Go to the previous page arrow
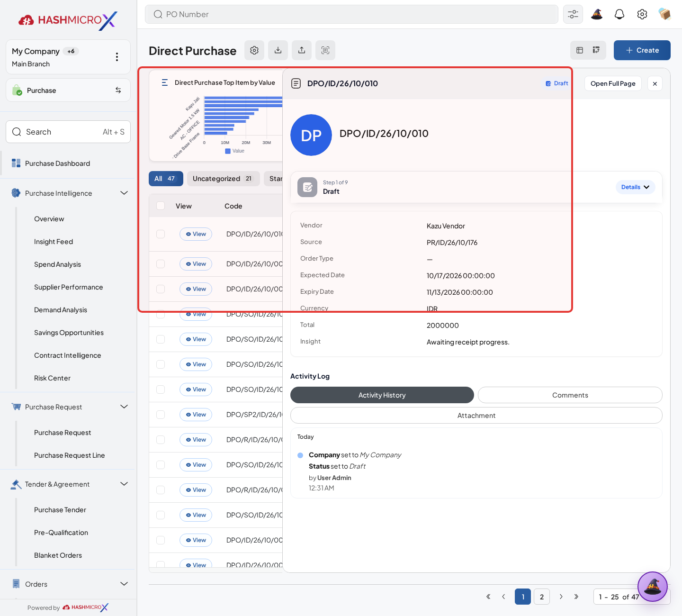This screenshot has height=616, width=682. point(503,597)
